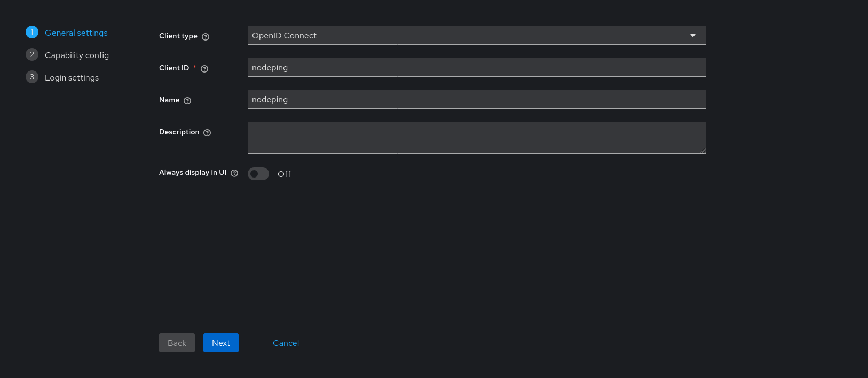Focus the Client ID input field
Viewport: 868px width, 378px height.
pos(476,68)
